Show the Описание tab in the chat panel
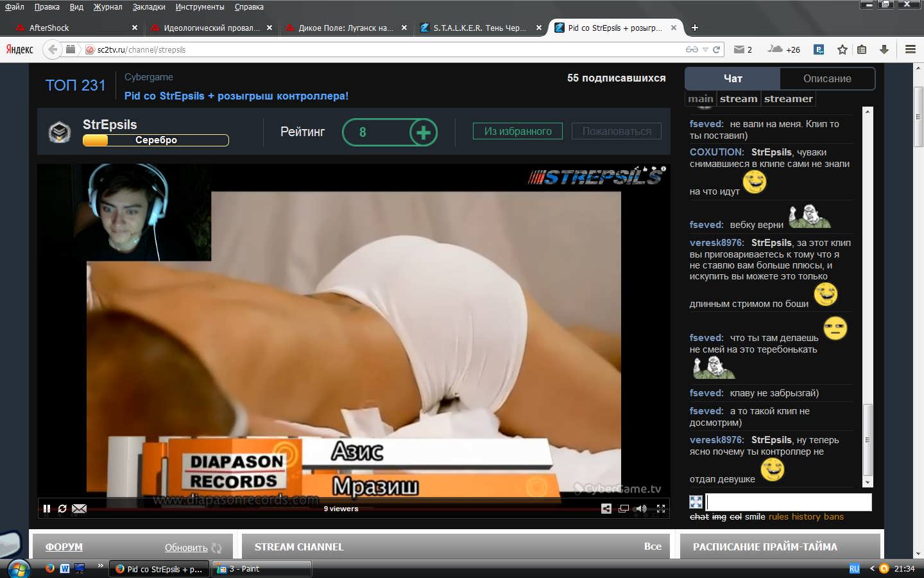924x578 pixels. (827, 78)
